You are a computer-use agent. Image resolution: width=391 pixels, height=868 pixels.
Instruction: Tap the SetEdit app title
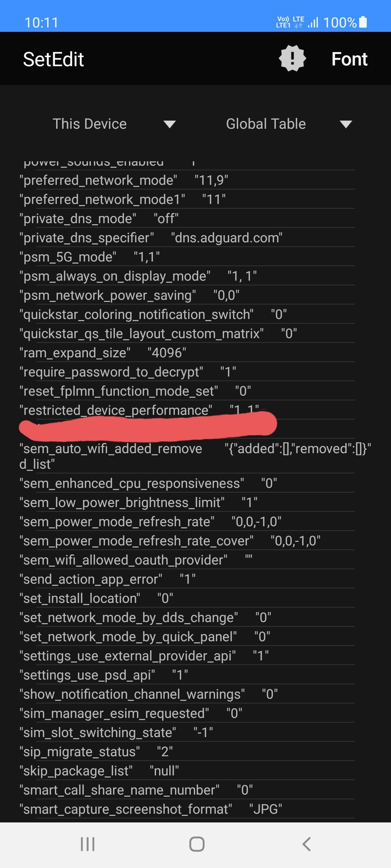[x=54, y=59]
